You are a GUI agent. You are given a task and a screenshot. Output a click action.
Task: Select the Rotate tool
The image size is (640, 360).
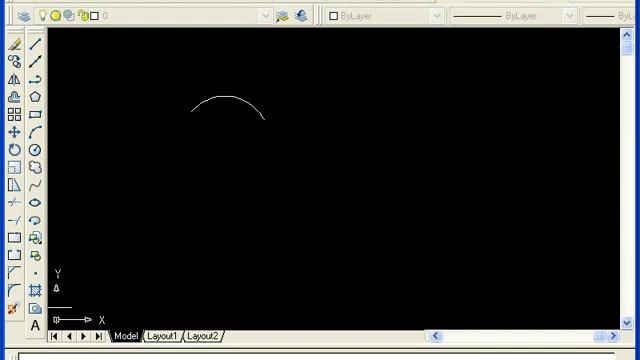(14, 150)
